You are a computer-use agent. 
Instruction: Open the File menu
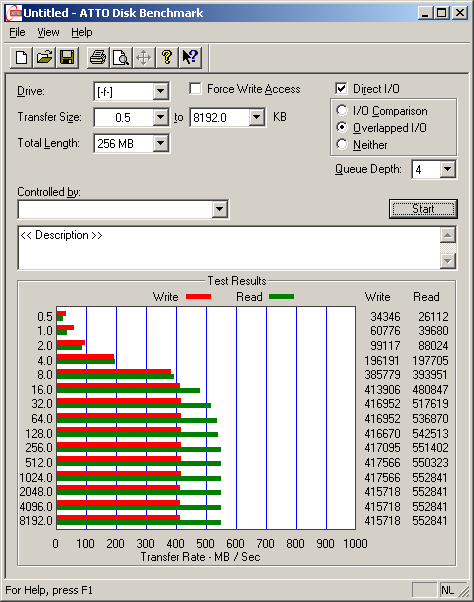(x=17, y=33)
